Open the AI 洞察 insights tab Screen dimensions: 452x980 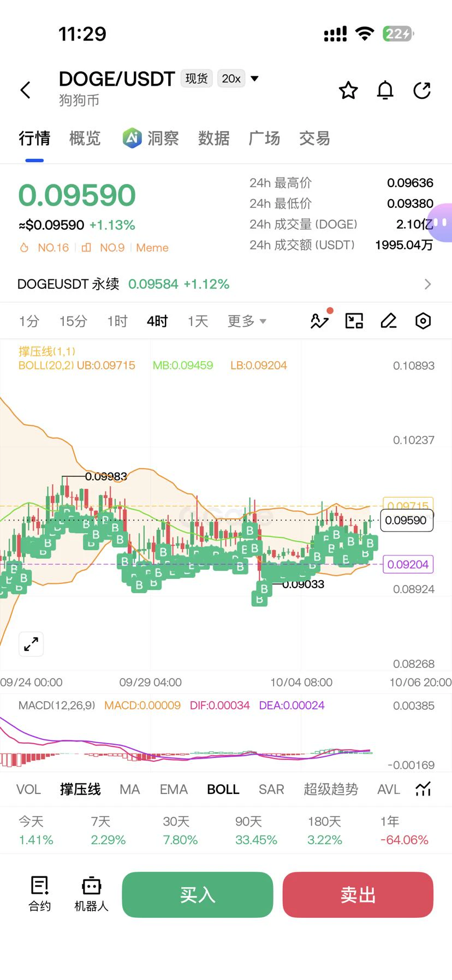coord(151,139)
